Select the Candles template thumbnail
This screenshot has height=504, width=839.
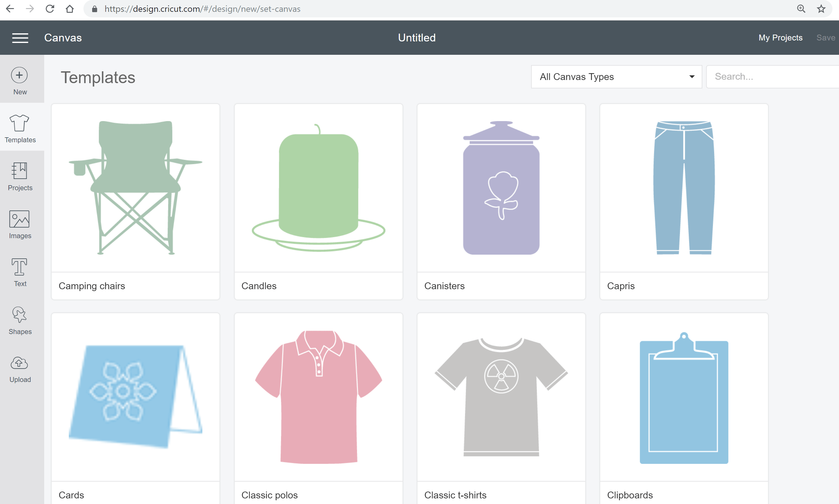318,188
